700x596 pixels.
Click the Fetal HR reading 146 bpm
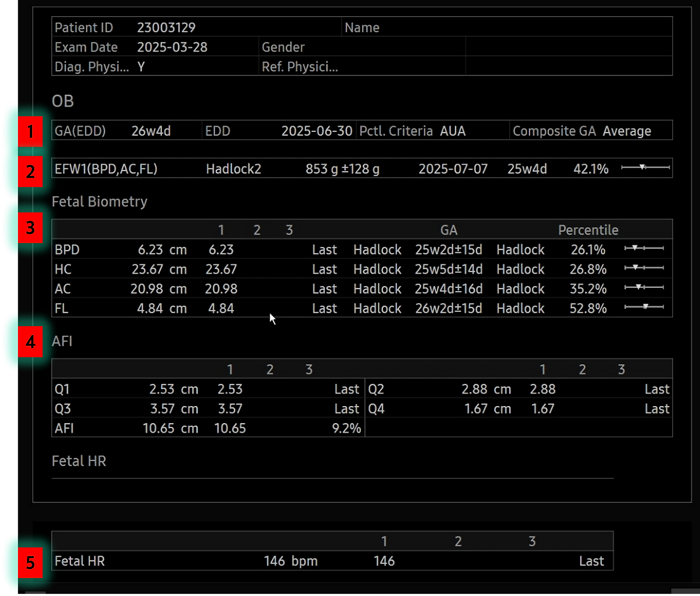coord(290,561)
